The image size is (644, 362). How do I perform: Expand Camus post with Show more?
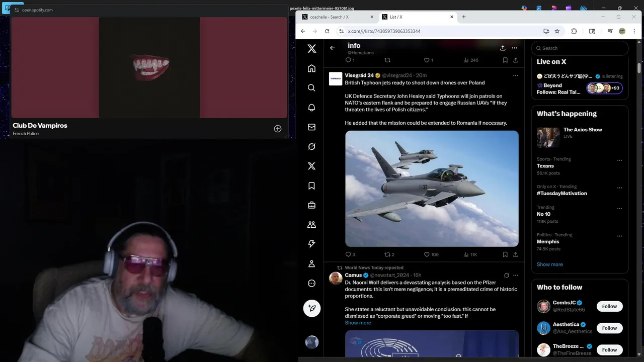pos(358,323)
